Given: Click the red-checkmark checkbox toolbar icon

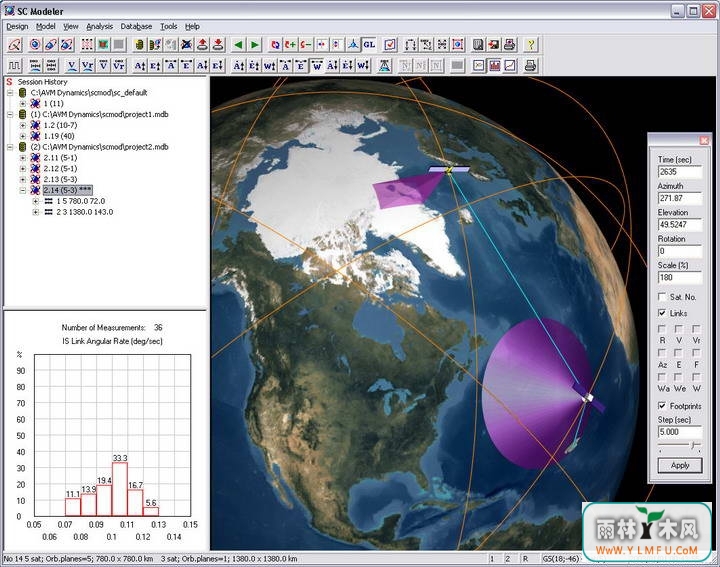Looking at the screenshot, I should 390,45.
